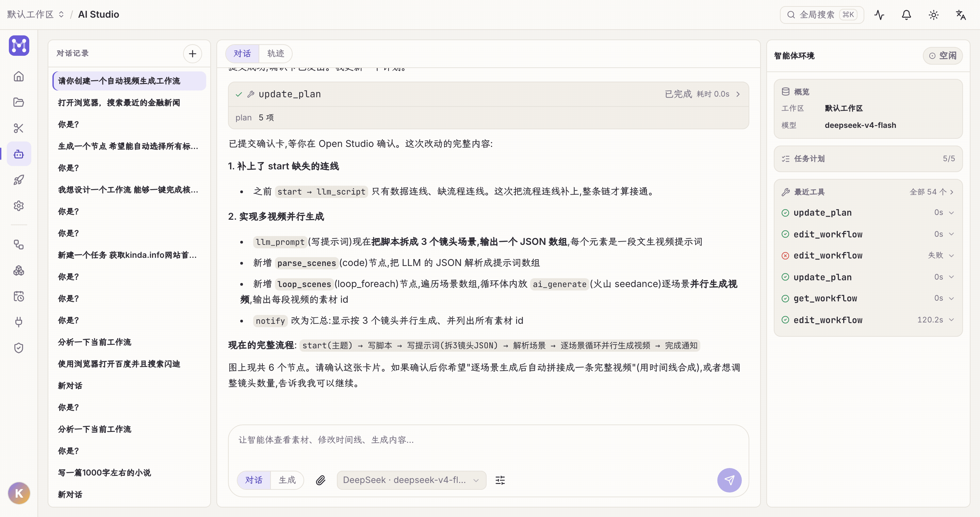Switch to the 对话 tab

pos(242,54)
